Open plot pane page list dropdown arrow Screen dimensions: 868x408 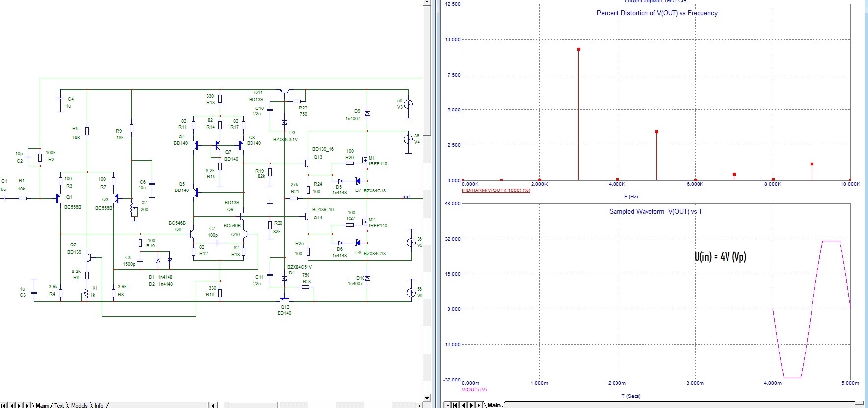pyautogui.click(x=447, y=405)
